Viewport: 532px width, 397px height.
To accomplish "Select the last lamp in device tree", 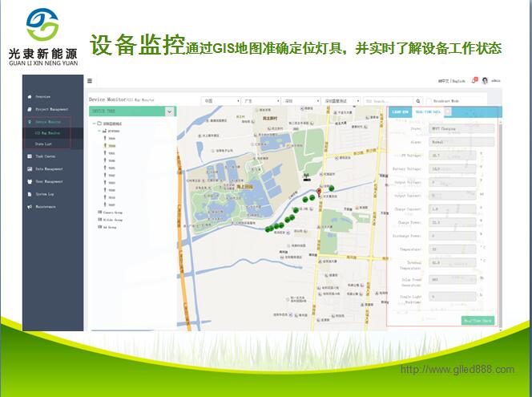I will pos(110,205).
